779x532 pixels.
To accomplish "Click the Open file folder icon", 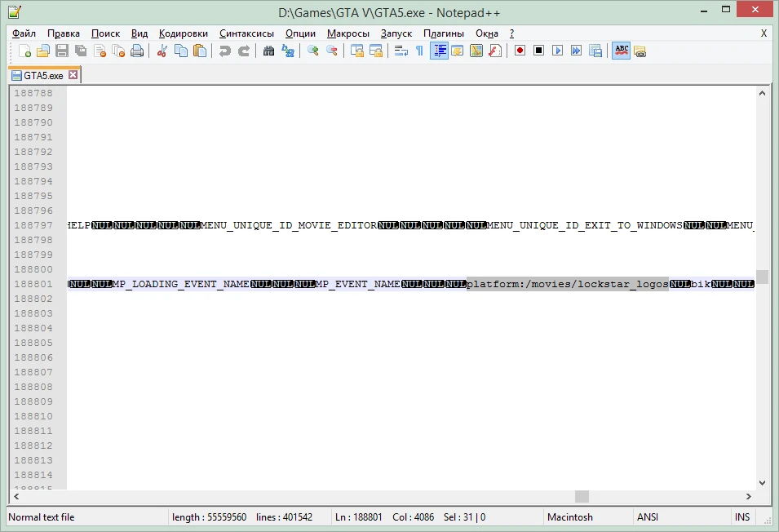I will (43, 51).
